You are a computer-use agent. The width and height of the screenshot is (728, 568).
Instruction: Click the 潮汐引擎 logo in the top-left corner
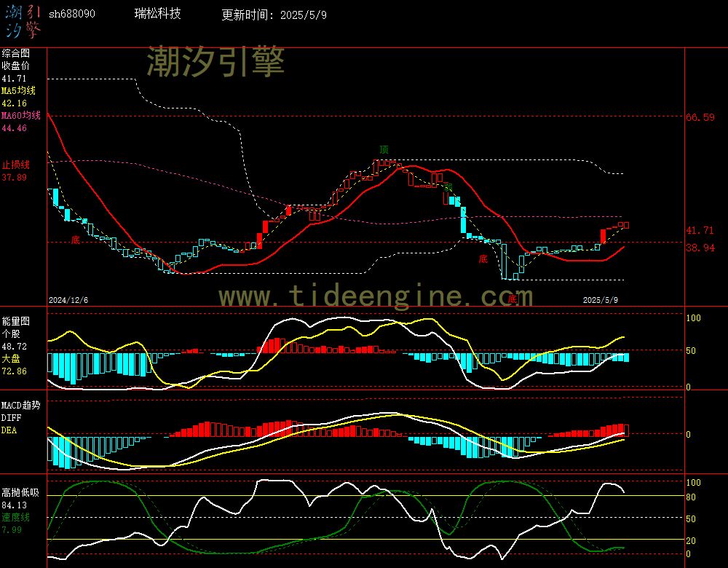(23, 21)
